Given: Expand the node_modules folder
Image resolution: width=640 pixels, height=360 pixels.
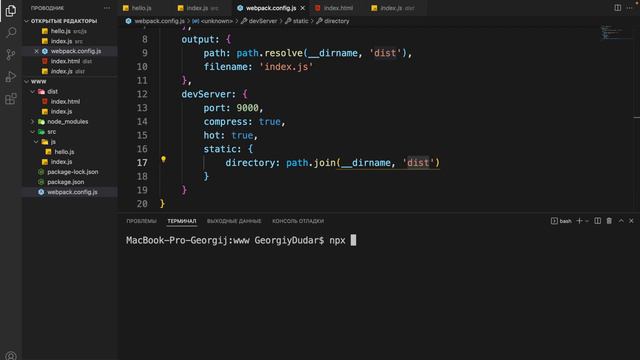Looking at the screenshot, I should click(x=33, y=122).
